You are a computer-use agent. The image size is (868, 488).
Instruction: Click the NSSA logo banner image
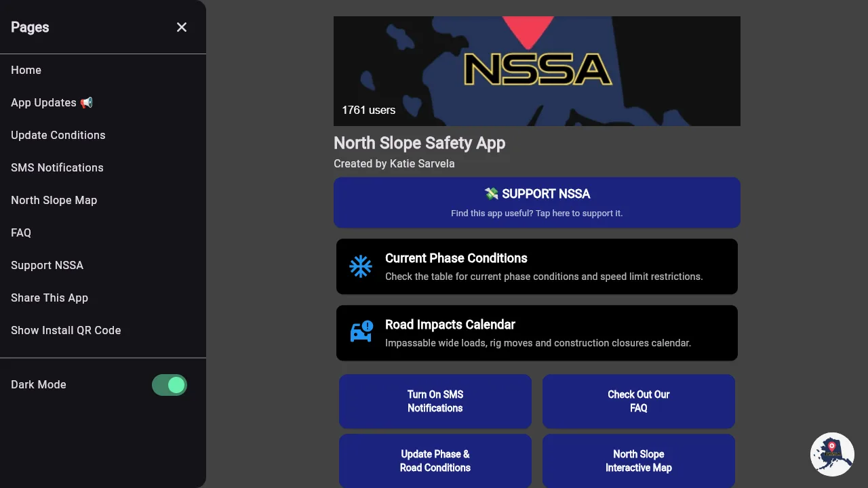537,70
